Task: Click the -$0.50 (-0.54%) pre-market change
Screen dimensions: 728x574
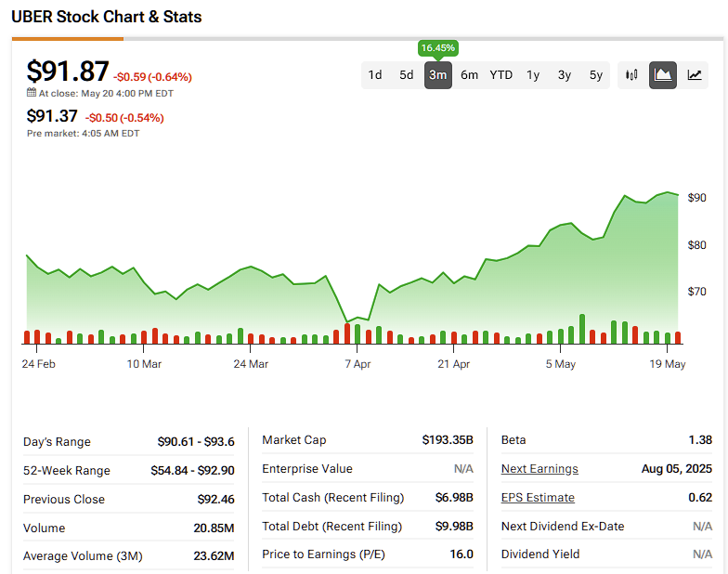Action: 124,117
